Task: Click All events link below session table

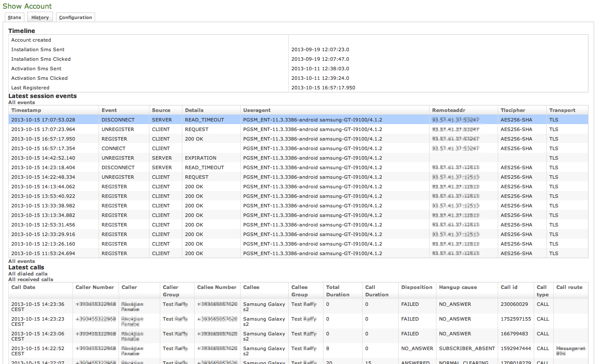Action: point(22,261)
